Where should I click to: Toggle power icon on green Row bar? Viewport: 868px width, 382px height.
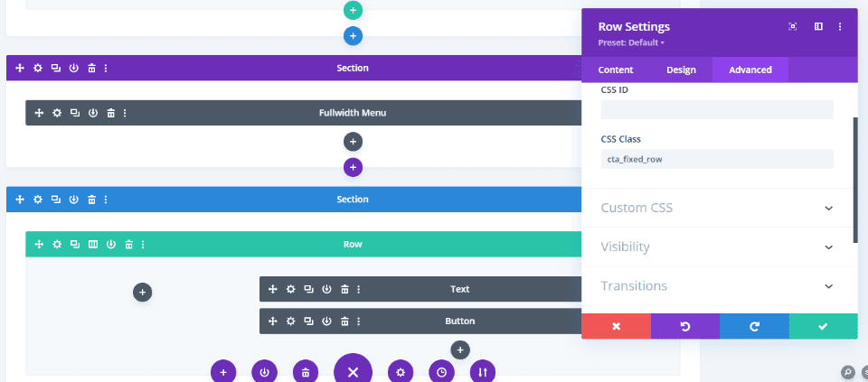click(x=111, y=245)
